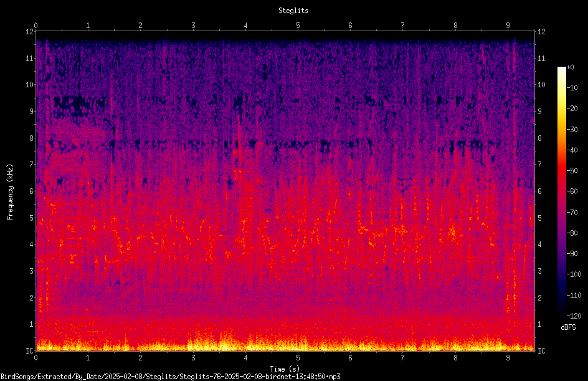Click the 1 second marker on bottom axis

pos(88,358)
